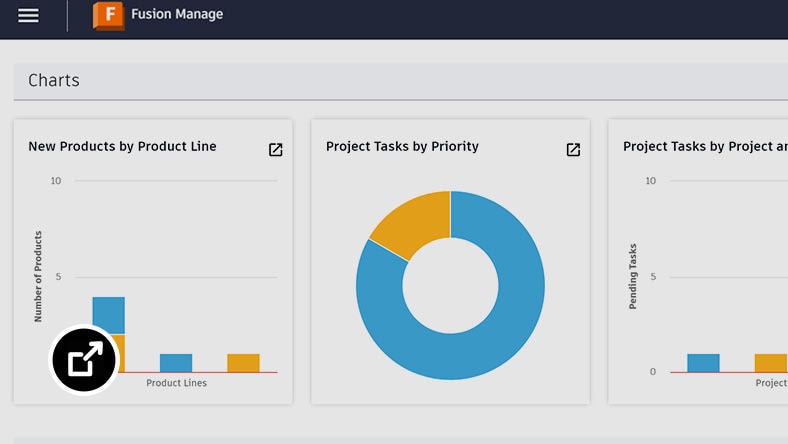Click the Number of Products axis label

tap(38, 276)
